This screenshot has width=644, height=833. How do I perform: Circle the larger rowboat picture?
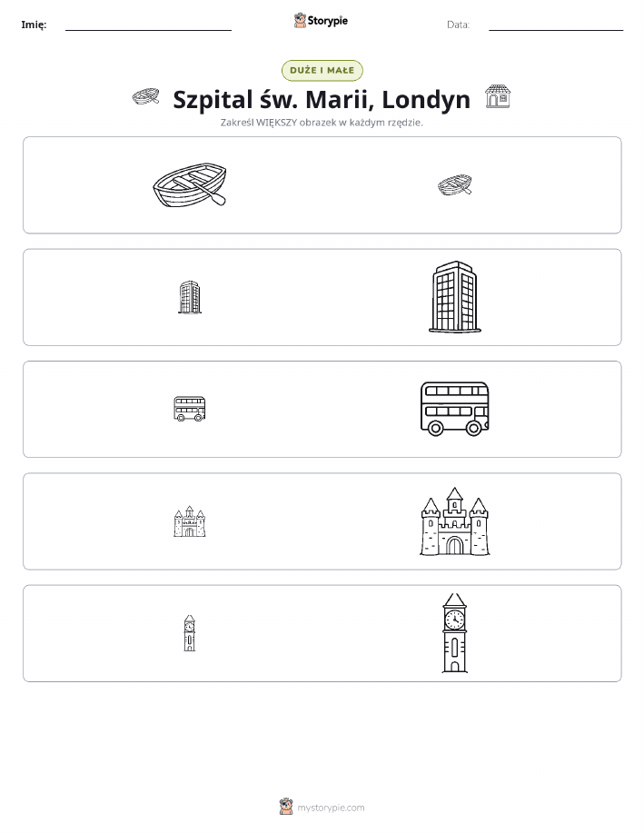(x=190, y=185)
